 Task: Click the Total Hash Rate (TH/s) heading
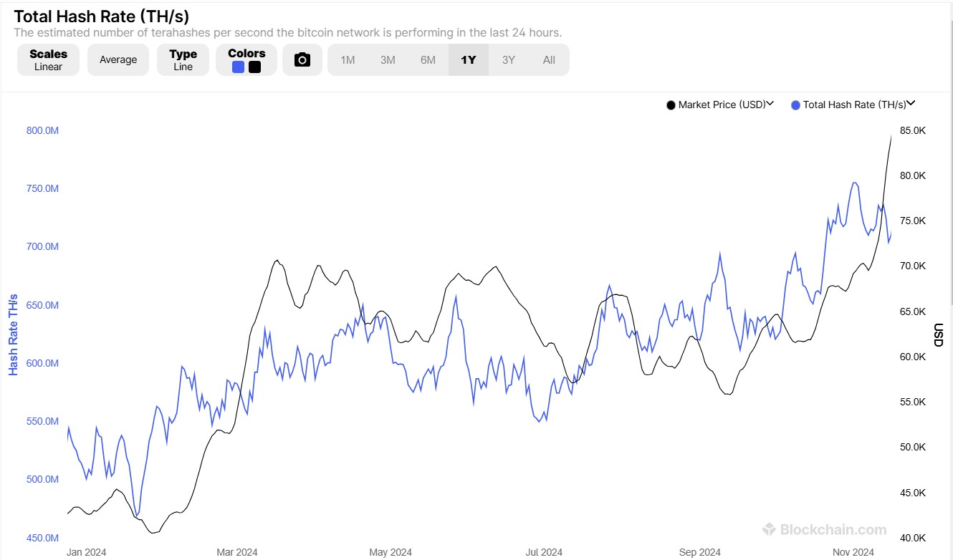click(102, 16)
